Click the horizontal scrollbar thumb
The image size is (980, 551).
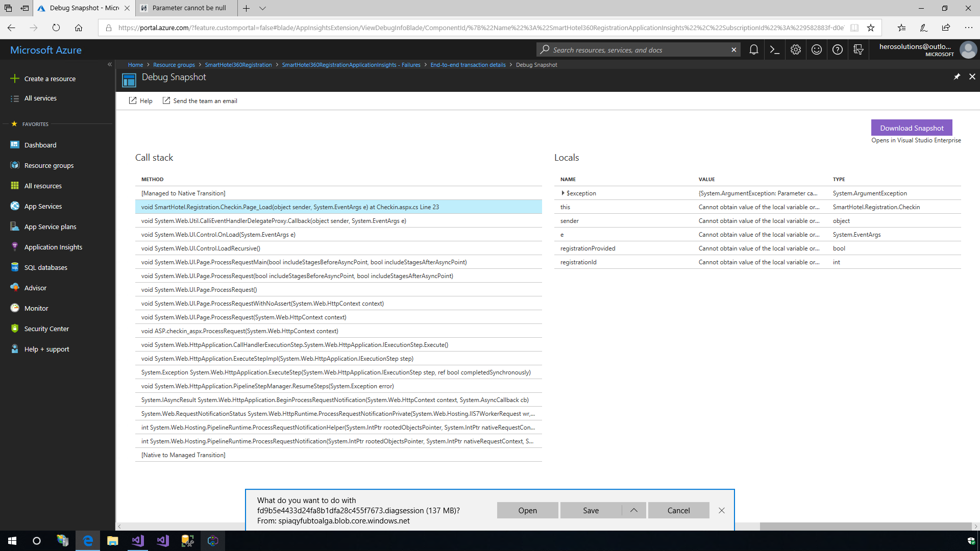pyautogui.click(x=865, y=526)
